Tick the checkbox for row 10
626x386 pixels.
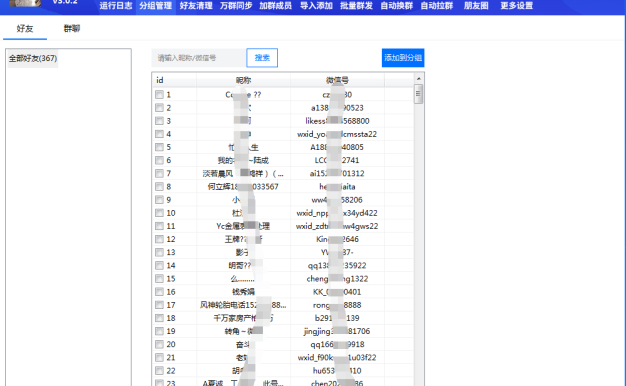(159, 213)
